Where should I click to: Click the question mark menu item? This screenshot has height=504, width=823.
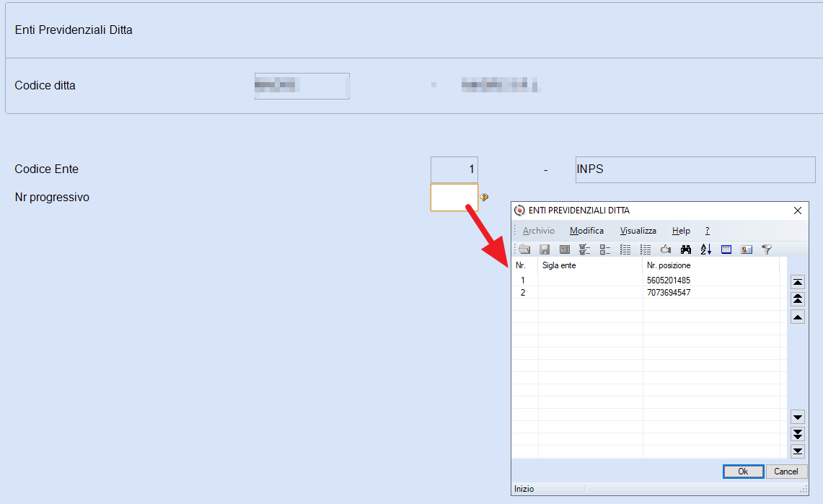(x=708, y=231)
